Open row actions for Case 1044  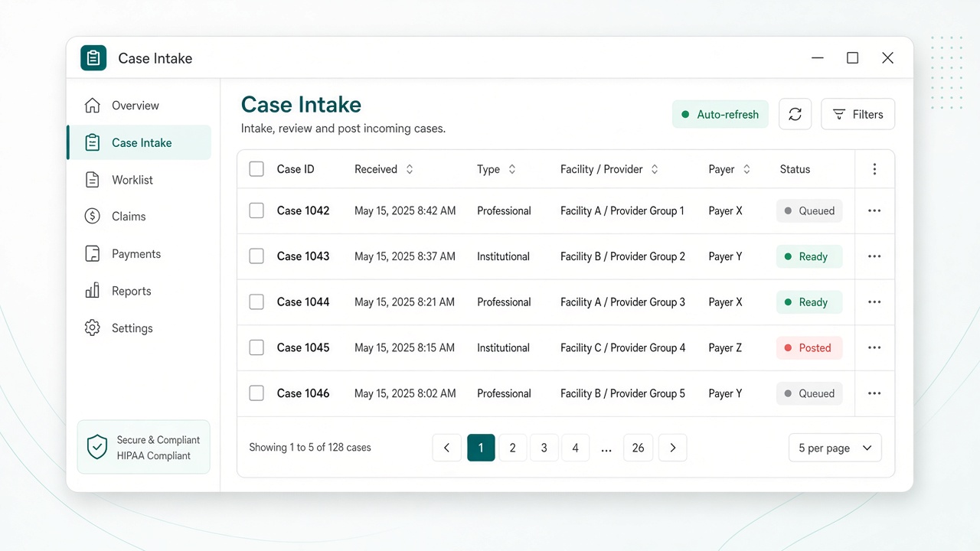(x=874, y=302)
